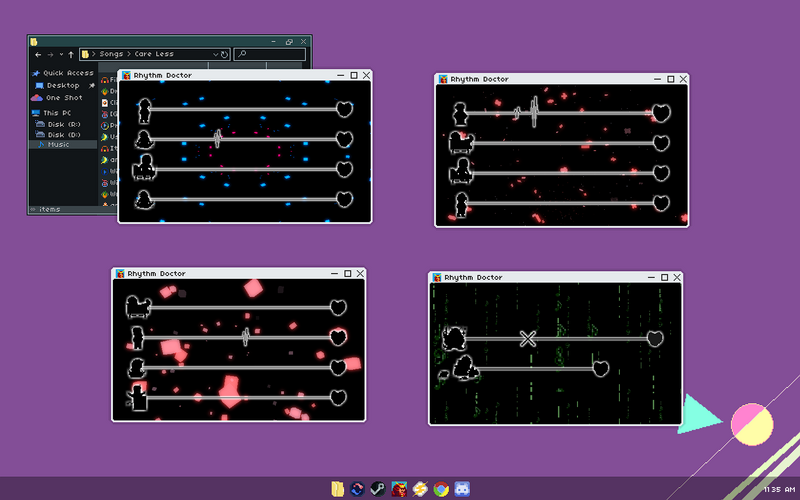
Task: Click third row heart in blue-particle window
Action: click(x=344, y=169)
